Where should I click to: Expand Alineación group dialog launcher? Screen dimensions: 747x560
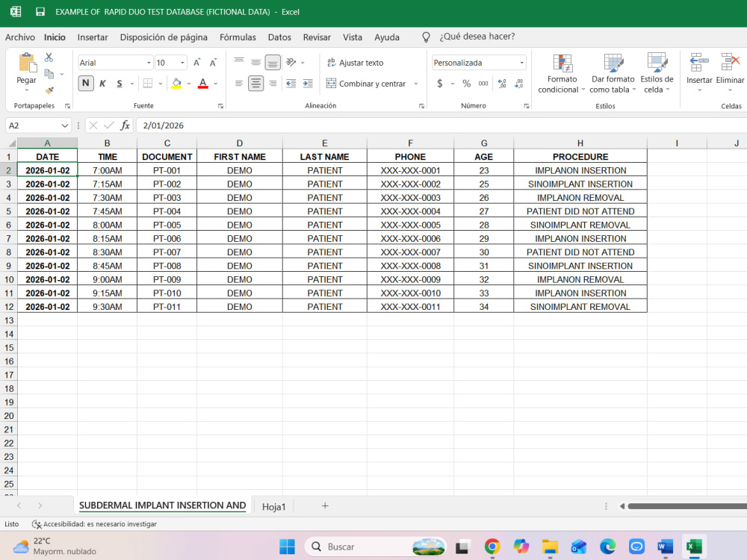click(421, 106)
